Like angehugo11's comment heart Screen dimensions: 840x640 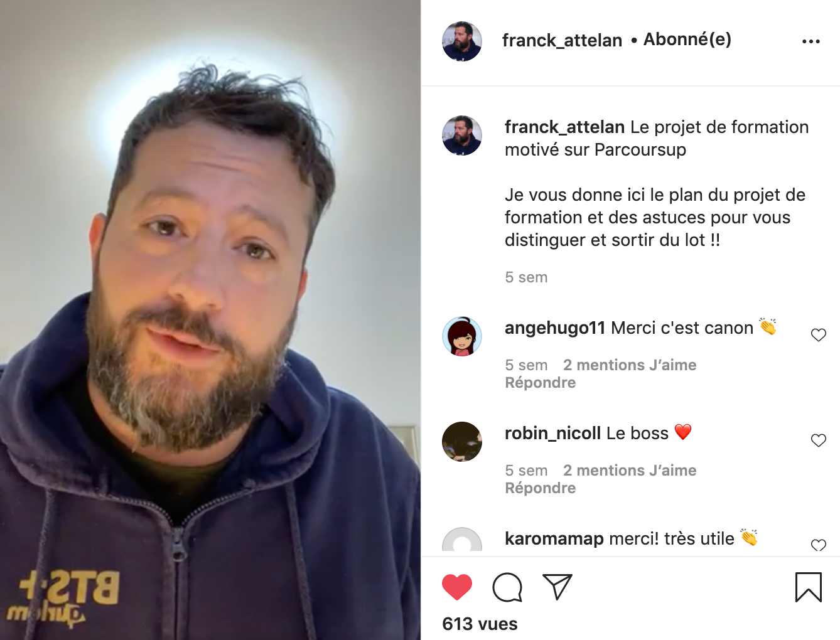819,335
